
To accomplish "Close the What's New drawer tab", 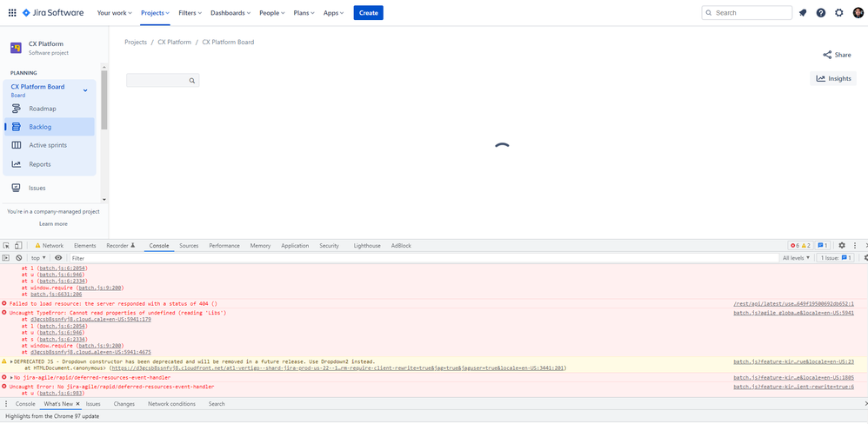I will click(x=78, y=404).
